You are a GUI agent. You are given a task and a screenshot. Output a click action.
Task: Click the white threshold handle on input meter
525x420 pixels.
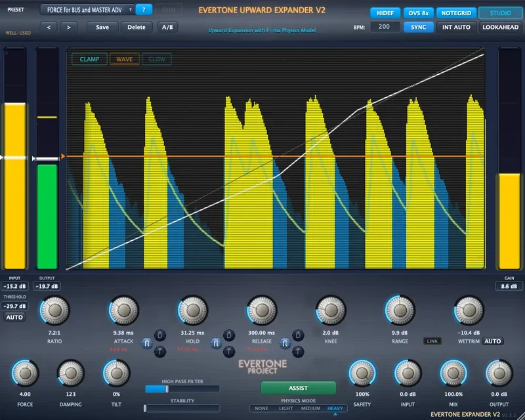tap(14, 157)
